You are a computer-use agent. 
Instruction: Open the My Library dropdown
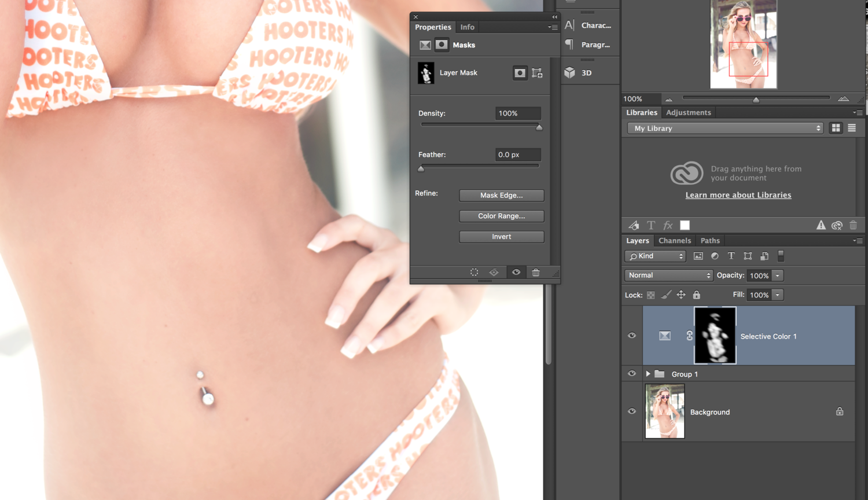pos(725,128)
